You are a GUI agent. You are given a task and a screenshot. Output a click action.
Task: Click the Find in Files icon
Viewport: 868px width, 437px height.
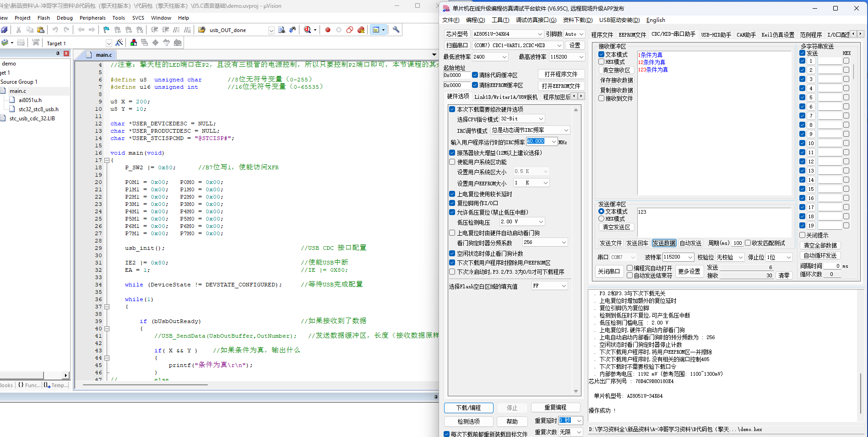pos(282,30)
